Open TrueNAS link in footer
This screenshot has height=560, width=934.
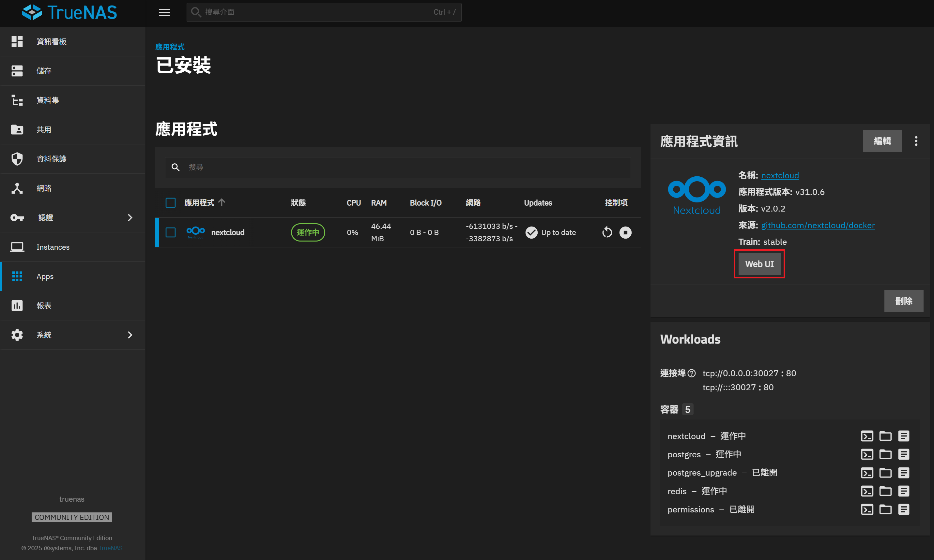(110, 548)
